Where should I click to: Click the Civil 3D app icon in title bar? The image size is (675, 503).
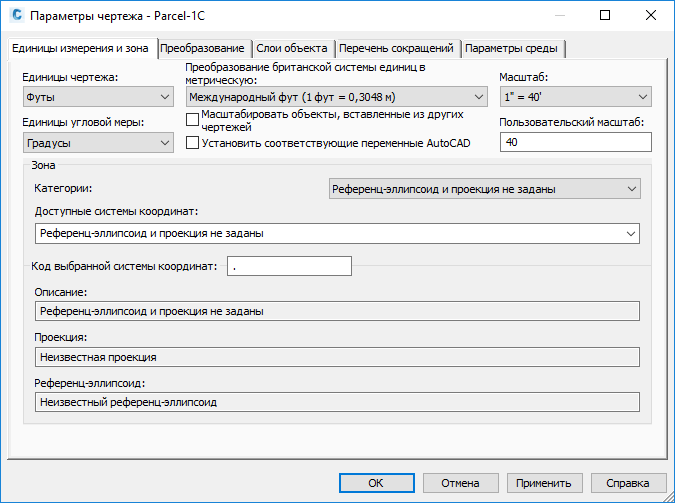click(17, 15)
